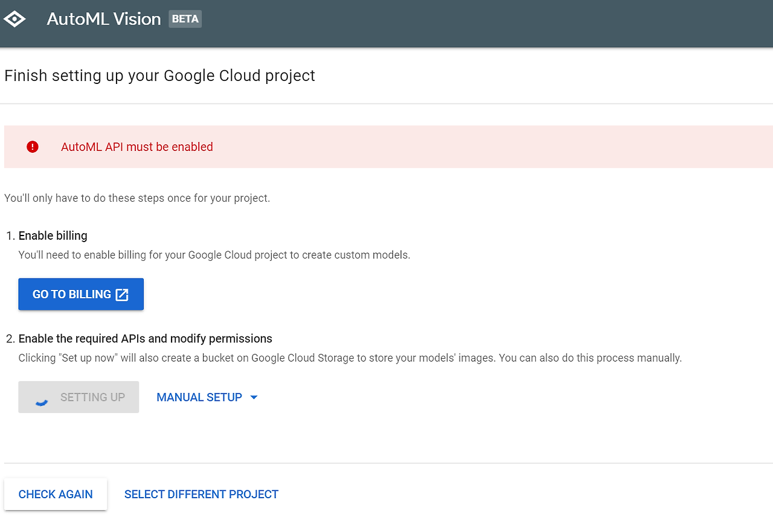Click the CHECK AGAIN button
This screenshot has height=532, width=773.
[x=56, y=495]
